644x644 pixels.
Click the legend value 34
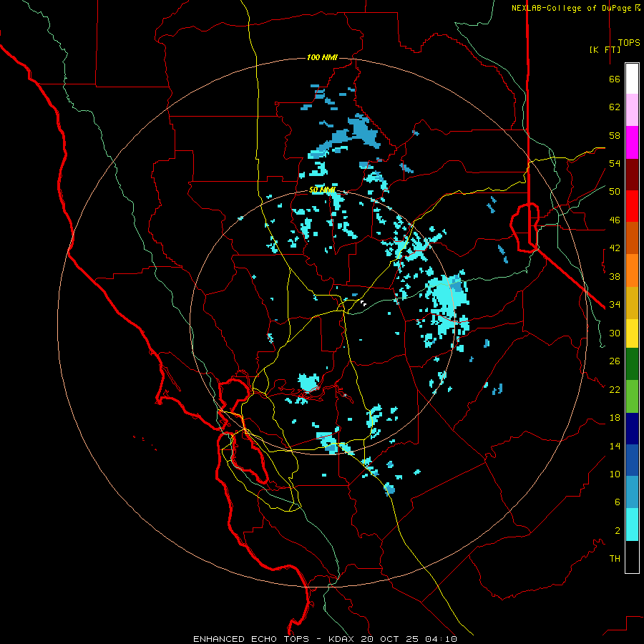(615, 305)
